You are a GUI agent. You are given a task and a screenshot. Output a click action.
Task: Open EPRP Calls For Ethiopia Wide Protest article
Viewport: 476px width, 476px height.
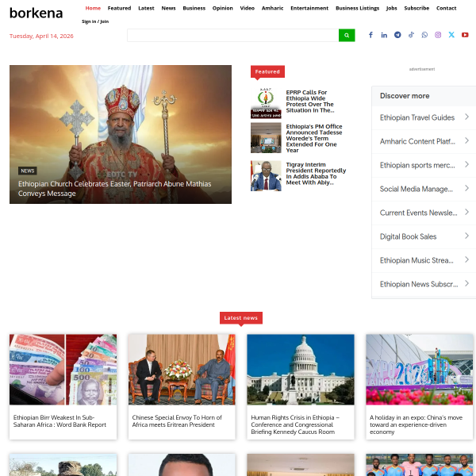click(310, 102)
